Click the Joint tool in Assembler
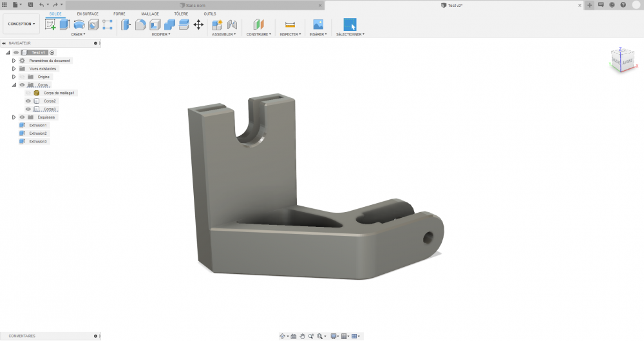 click(232, 24)
